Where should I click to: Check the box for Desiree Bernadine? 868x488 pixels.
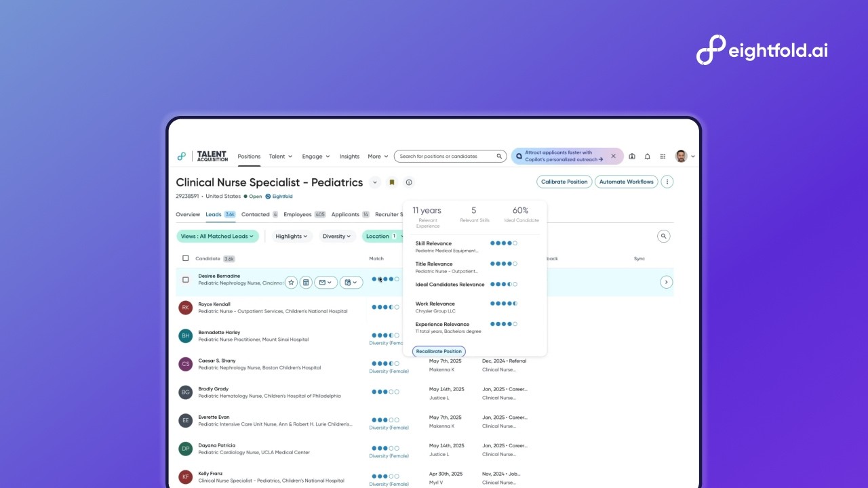[x=186, y=280]
